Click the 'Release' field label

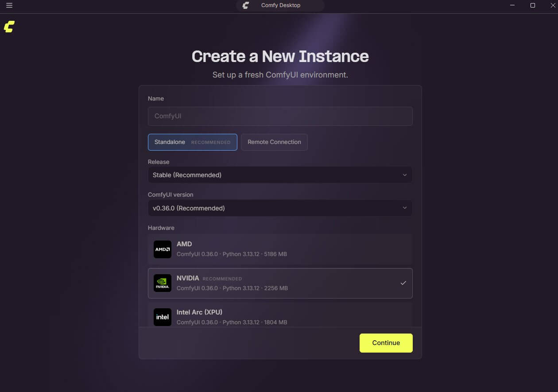pos(159,162)
